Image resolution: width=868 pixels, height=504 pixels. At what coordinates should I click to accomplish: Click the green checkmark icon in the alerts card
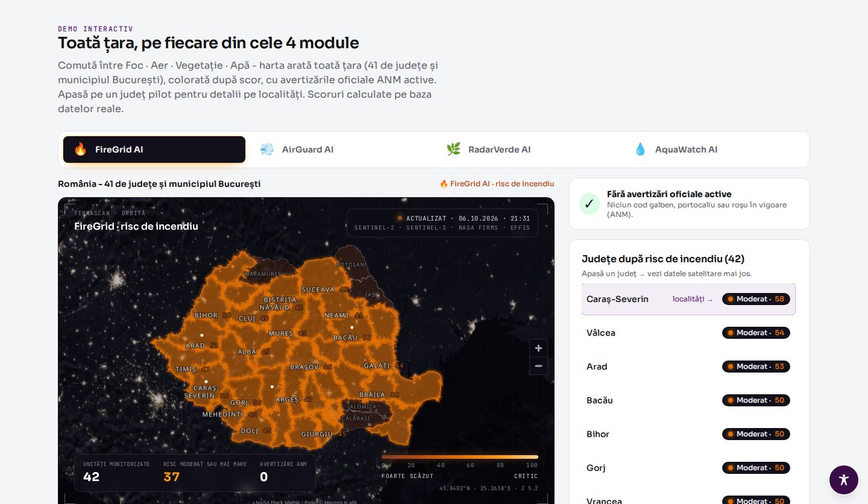pos(589,204)
